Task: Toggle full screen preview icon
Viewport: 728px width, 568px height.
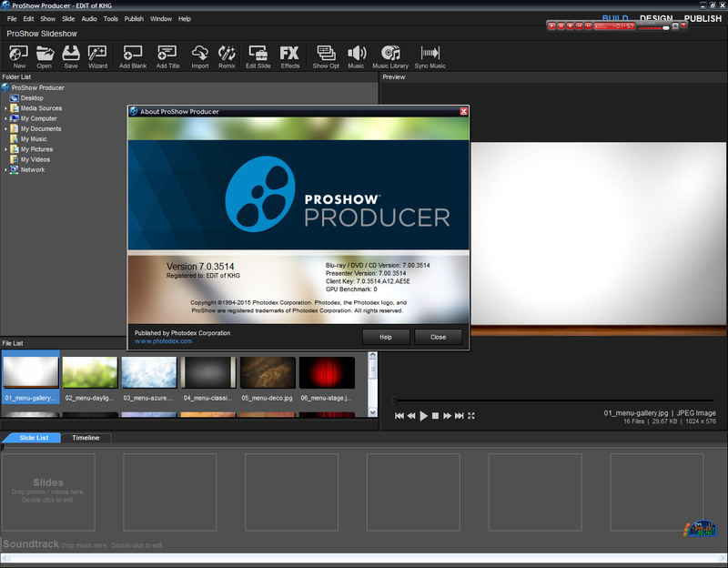Action: click(471, 416)
